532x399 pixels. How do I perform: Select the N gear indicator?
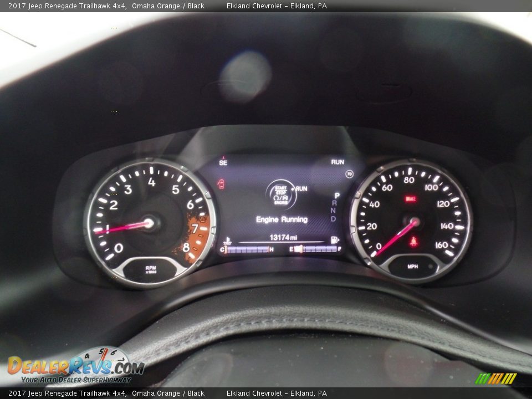(x=333, y=211)
